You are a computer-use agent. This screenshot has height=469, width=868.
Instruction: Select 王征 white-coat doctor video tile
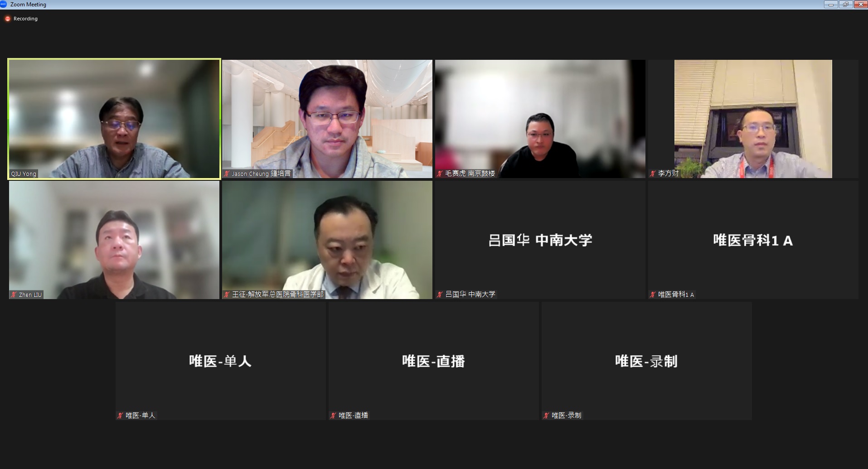click(327, 240)
